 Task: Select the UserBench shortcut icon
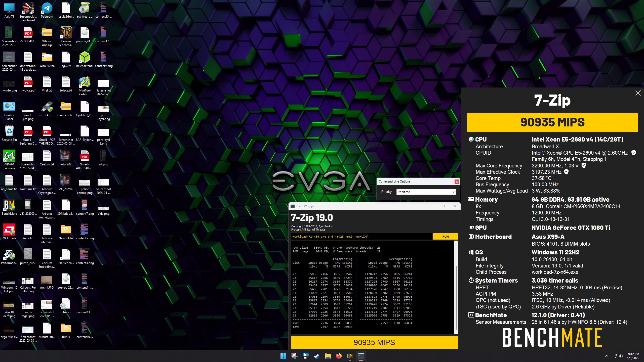66,256
